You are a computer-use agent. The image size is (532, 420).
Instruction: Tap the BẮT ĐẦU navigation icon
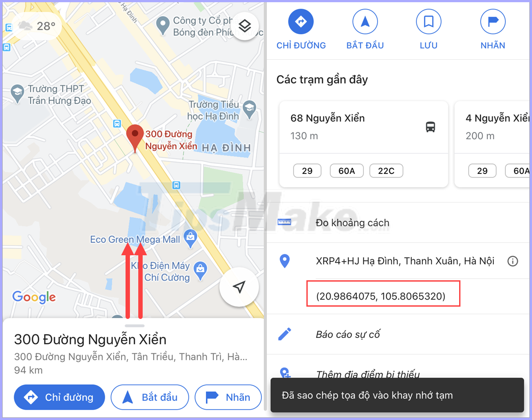365,22
